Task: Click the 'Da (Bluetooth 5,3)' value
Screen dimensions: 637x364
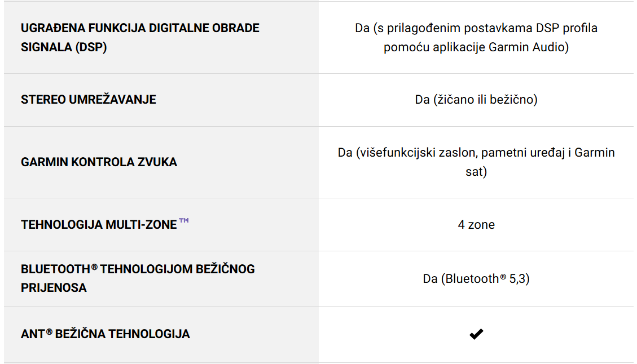Action: point(476,279)
